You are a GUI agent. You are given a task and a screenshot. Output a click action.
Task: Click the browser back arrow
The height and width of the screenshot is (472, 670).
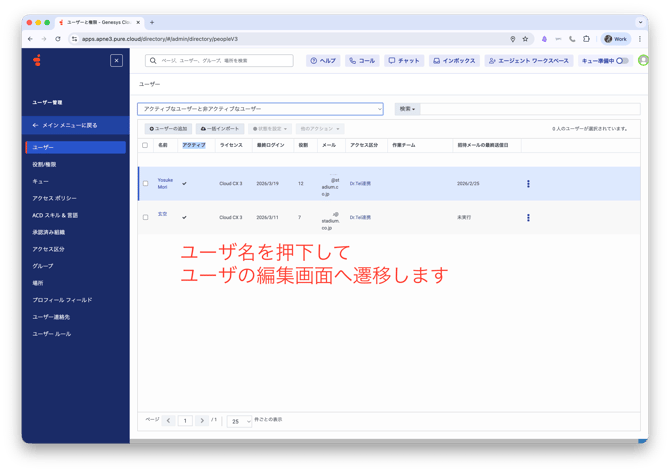pyautogui.click(x=30, y=39)
